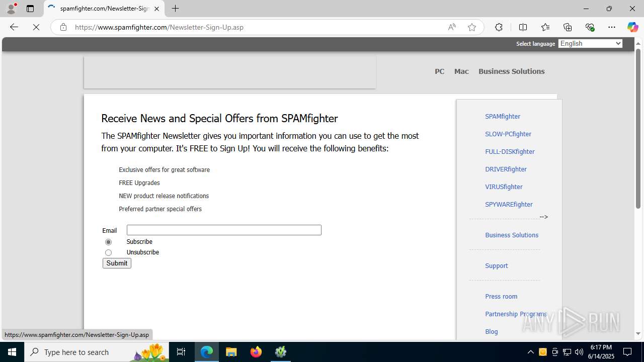Screen dimensions: 644x362
Task: Launch Copilot sidebar
Action: pos(632,27)
